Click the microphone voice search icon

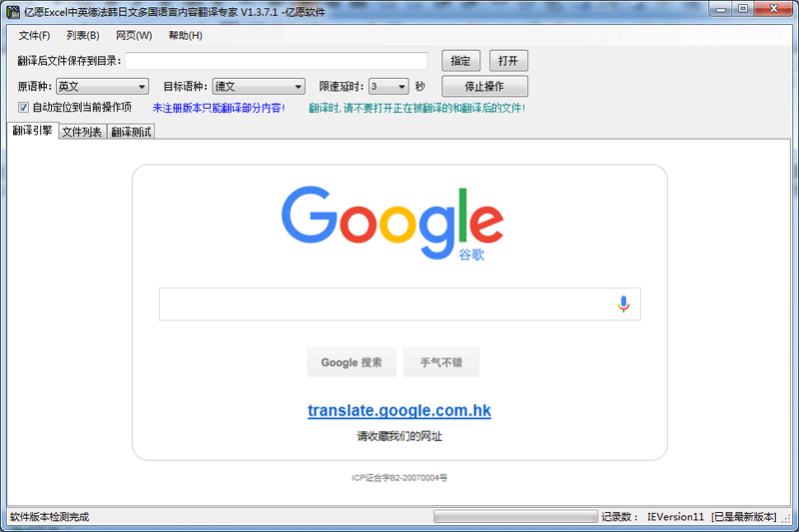coord(623,303)
